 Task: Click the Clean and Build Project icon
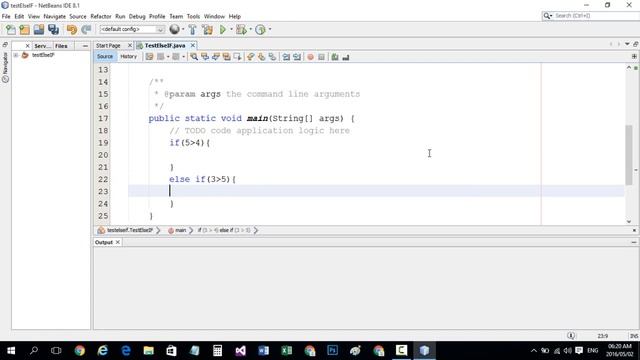tap(207, 29)
